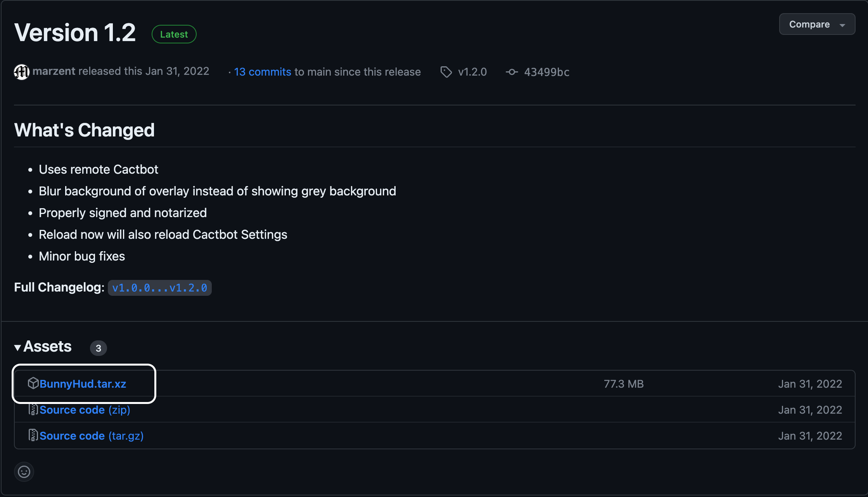Click the commit icon beside 43499bc
The height and width of the screenshot is (497, 868).
[512, 72]
